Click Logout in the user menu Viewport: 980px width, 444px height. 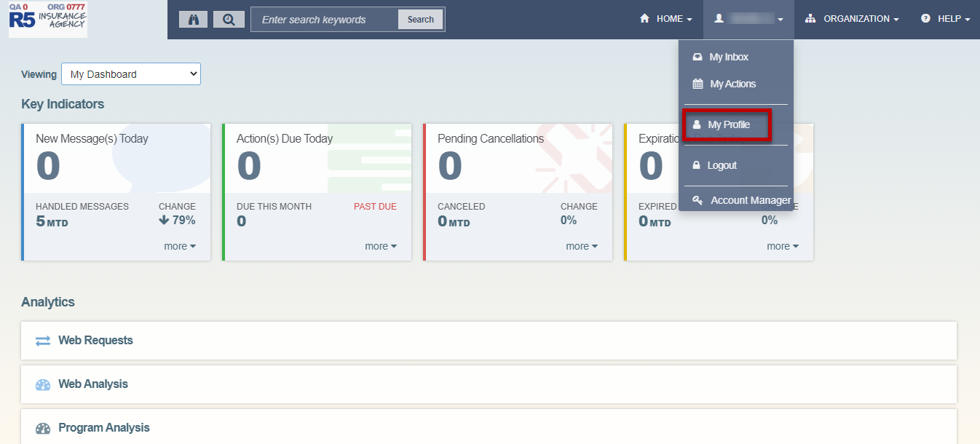click(722, 165)
